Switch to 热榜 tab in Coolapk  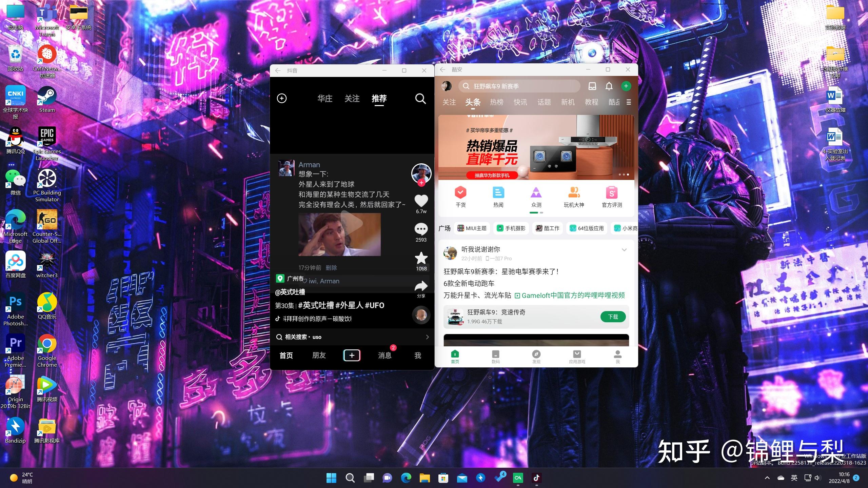(x=497, y=102)
